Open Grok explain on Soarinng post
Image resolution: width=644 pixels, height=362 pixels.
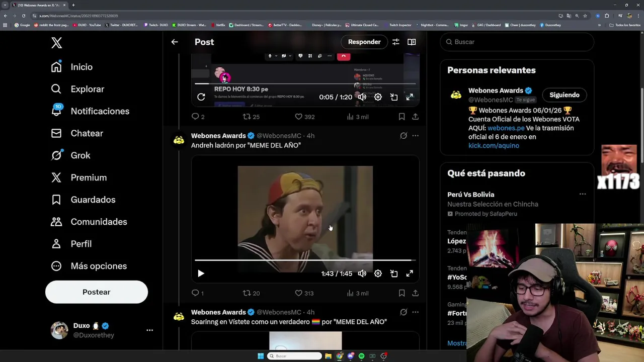[x=404, y=312]
